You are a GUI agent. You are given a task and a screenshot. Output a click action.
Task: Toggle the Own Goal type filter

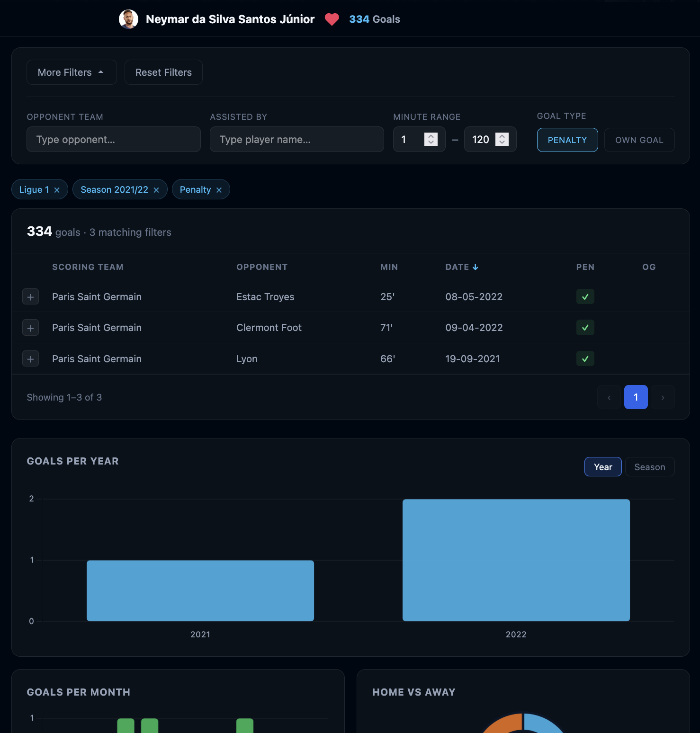[639, 140]
